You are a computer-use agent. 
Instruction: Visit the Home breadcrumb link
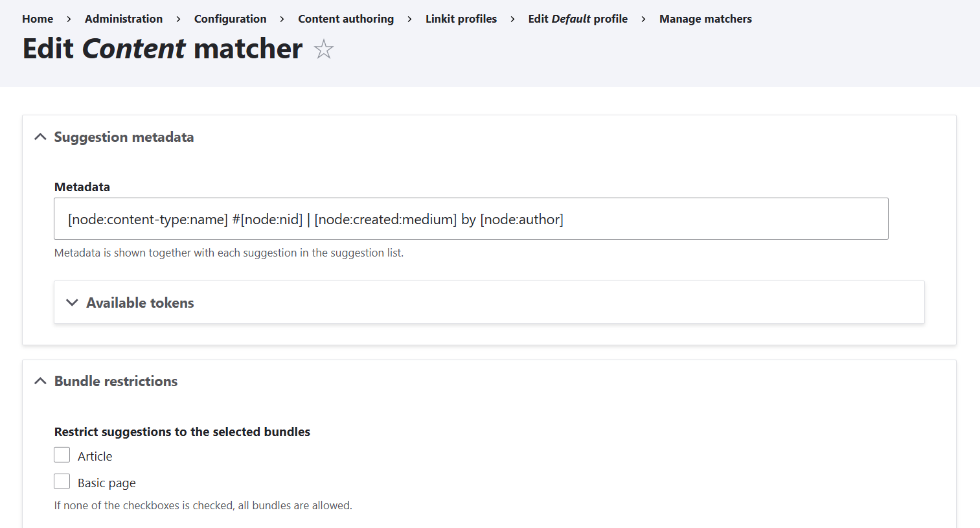tap(37, 19)
